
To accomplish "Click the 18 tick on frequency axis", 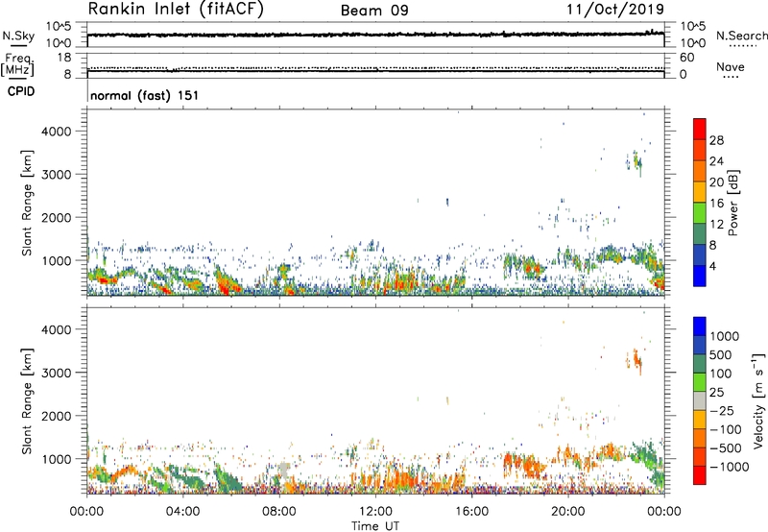I will [64, 58].
